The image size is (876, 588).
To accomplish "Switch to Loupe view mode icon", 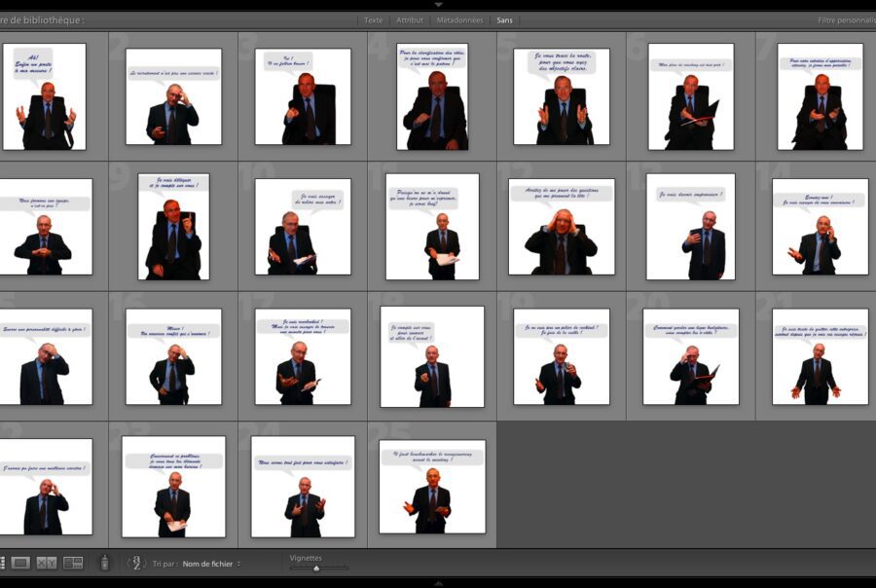I will point(20,563).
